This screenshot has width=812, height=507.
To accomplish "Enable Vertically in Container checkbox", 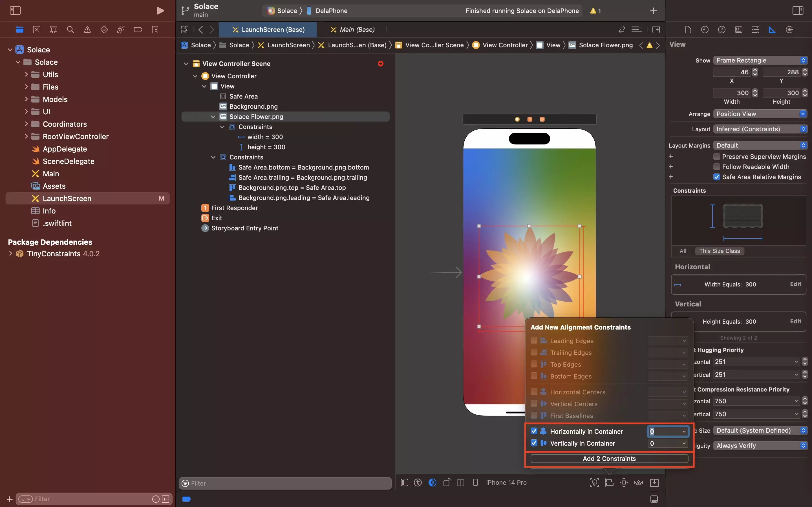I will [x=533, y=443].
